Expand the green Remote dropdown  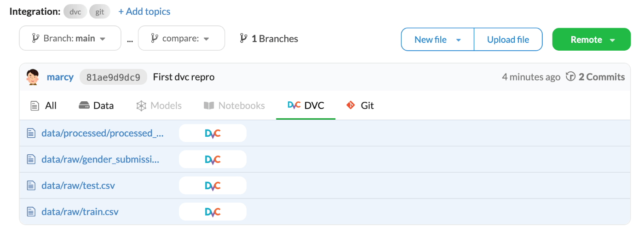[592, 40]
